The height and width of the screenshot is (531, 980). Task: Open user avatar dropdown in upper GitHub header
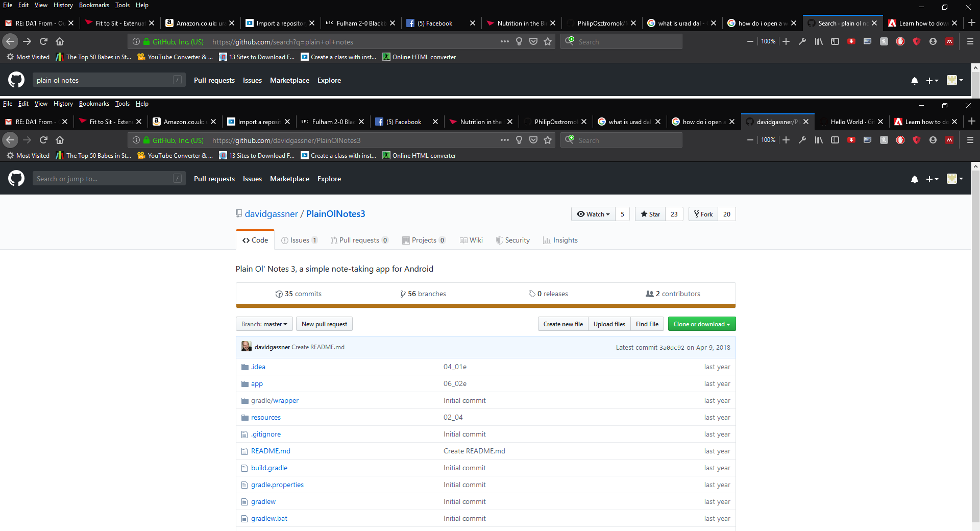click(955, 80)
